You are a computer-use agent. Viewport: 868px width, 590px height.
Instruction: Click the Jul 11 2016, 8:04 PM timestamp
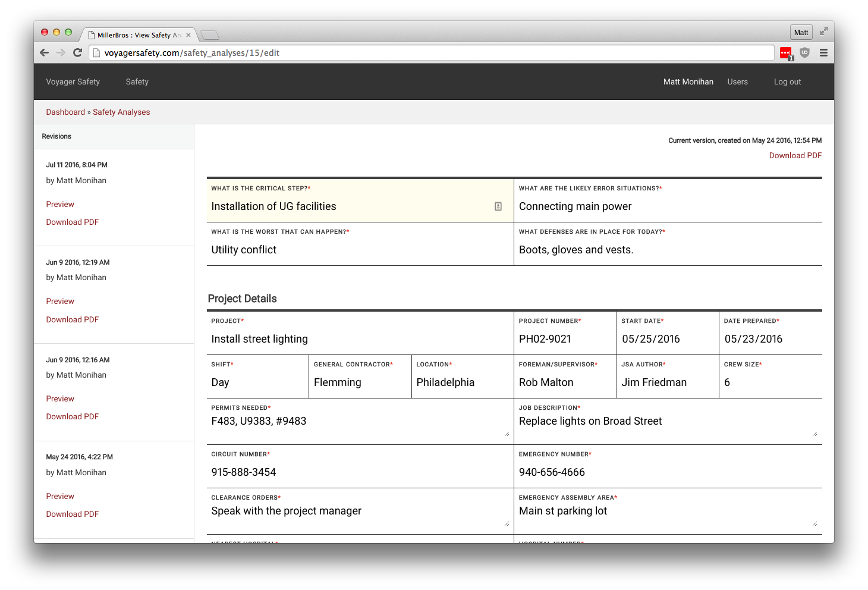click(77, 165)
